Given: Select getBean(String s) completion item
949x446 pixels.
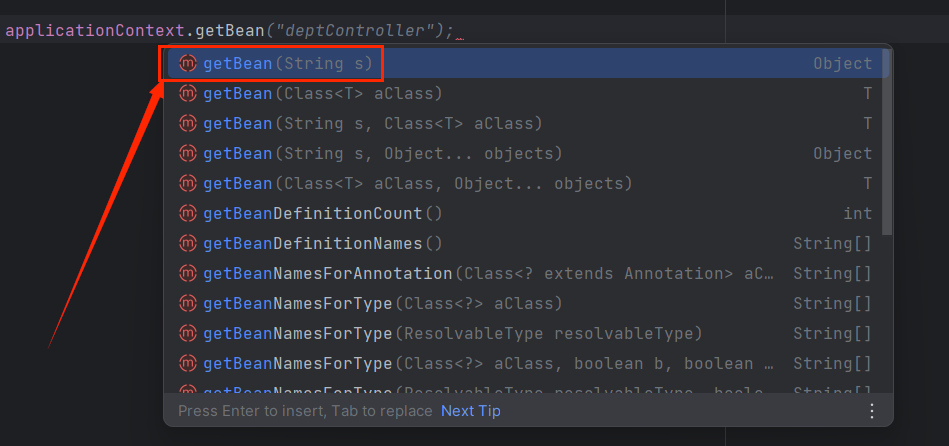Looking at the screenshot, I should click(288, 64).
